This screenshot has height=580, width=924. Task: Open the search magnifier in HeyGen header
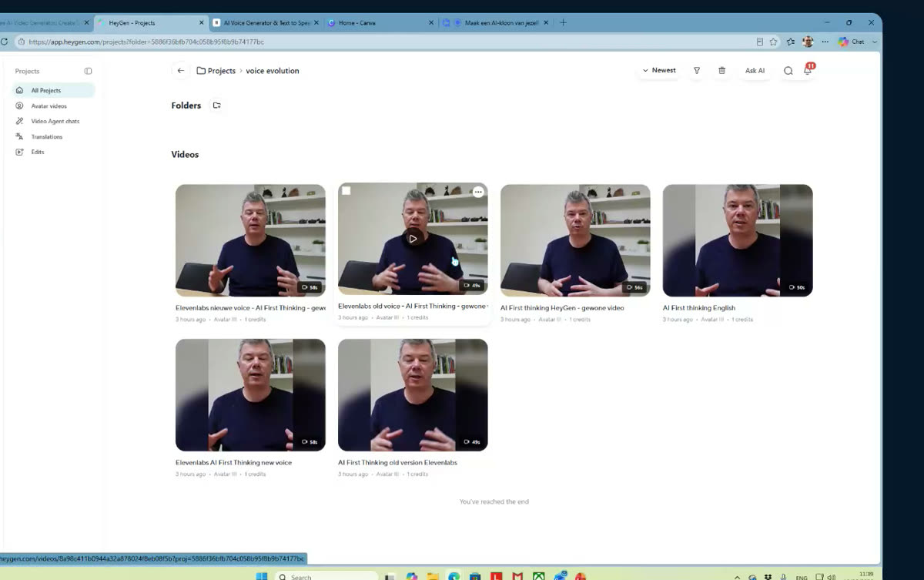[788, 71]
